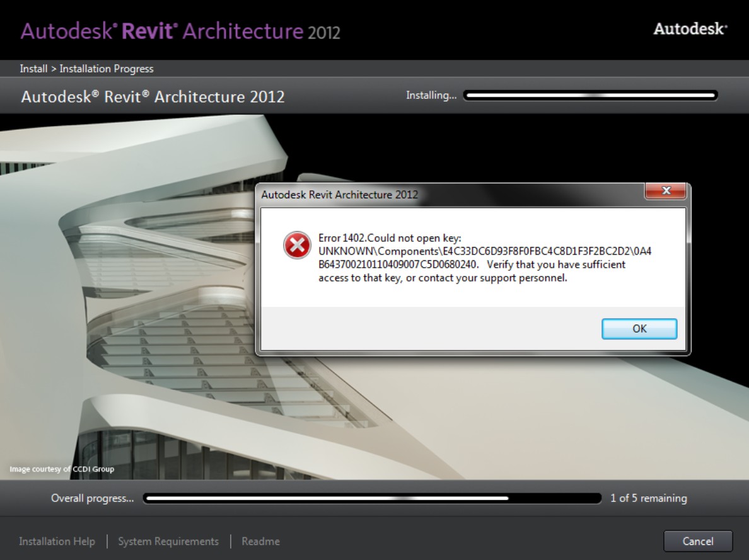
Task: Click the Installing progress bar
Action: pos(590,96)
